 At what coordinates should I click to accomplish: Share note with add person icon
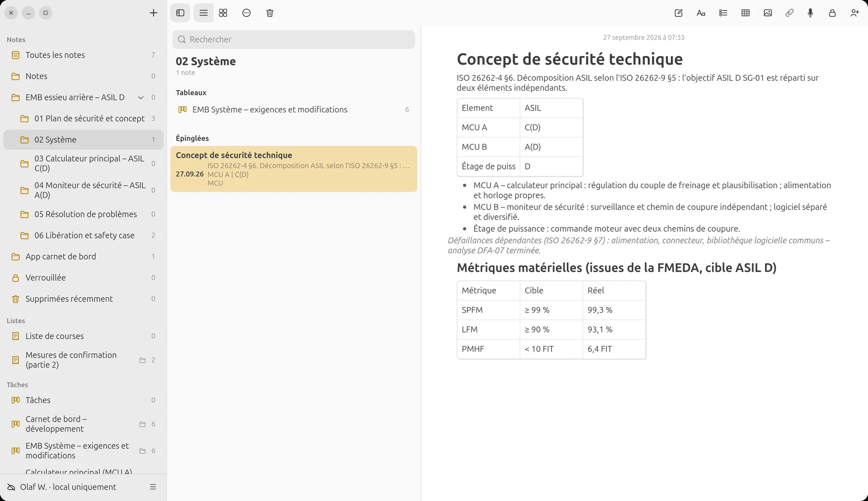(854, 13)
